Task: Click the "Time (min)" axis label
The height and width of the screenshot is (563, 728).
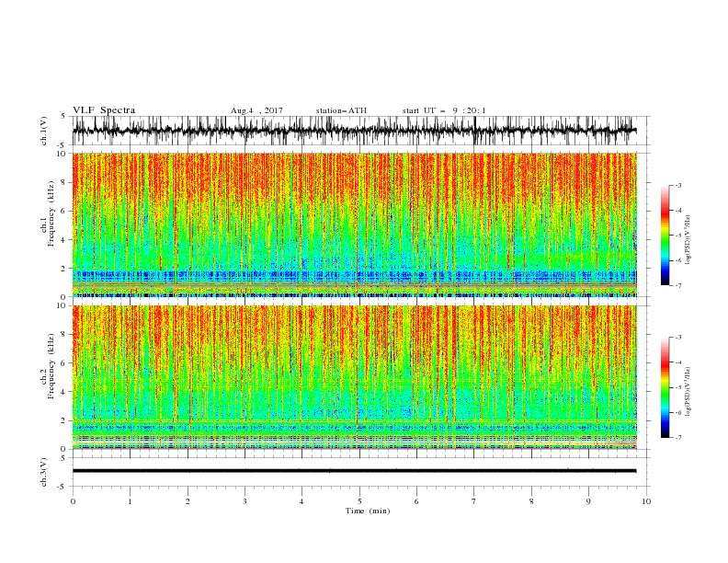Action: pos(368,511)
